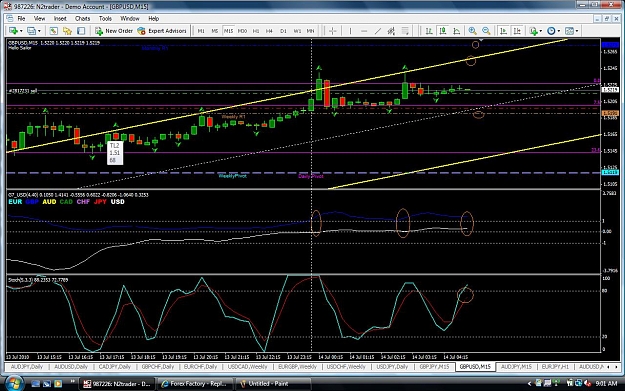
Task: Open the Periodicity dropdown arrow
Action: coord(559,31)
